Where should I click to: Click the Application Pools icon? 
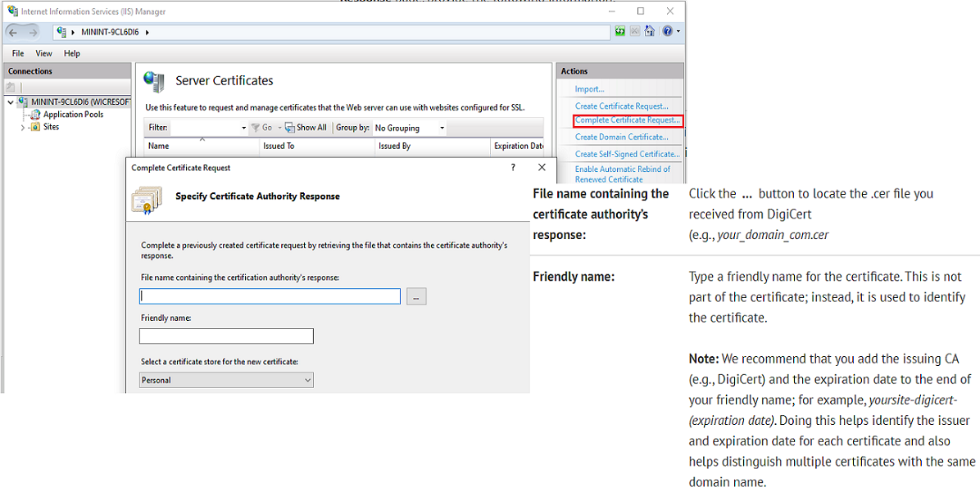pos(35,115)
